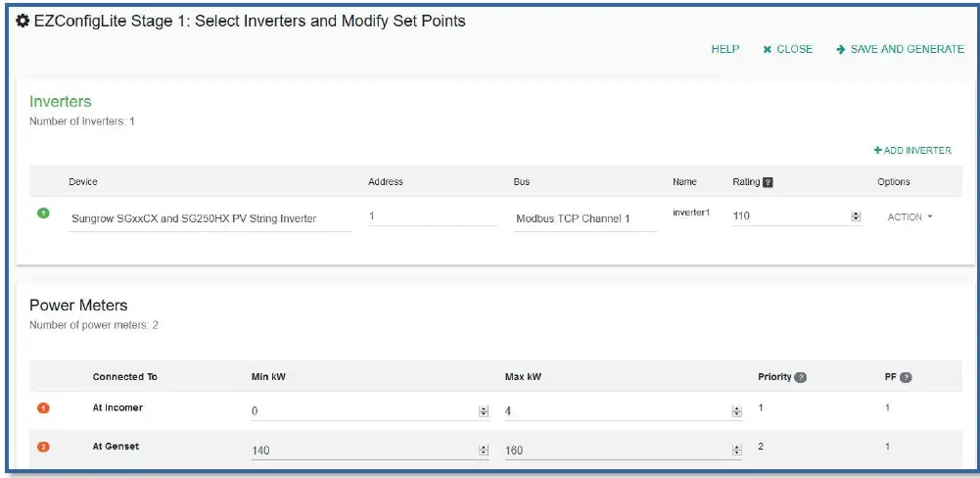
Task: Open the ACTION dropdown for inverter1
Action: (x=910, y=216)
